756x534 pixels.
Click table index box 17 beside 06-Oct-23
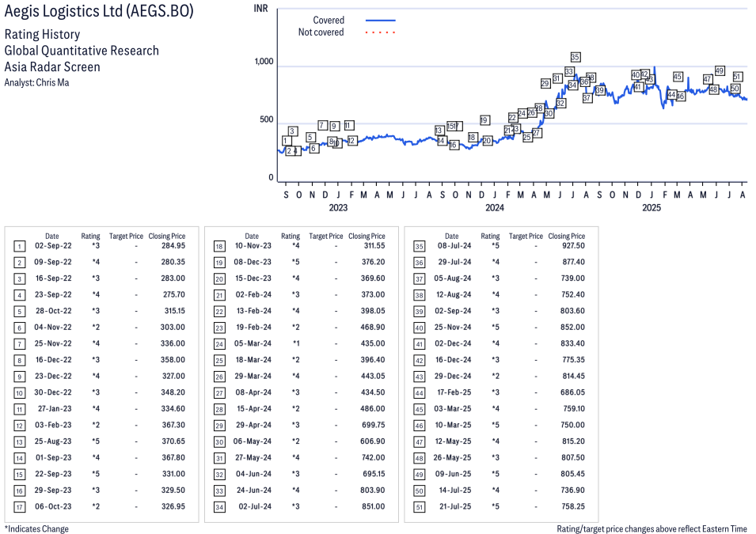click(x=19, y=507)
